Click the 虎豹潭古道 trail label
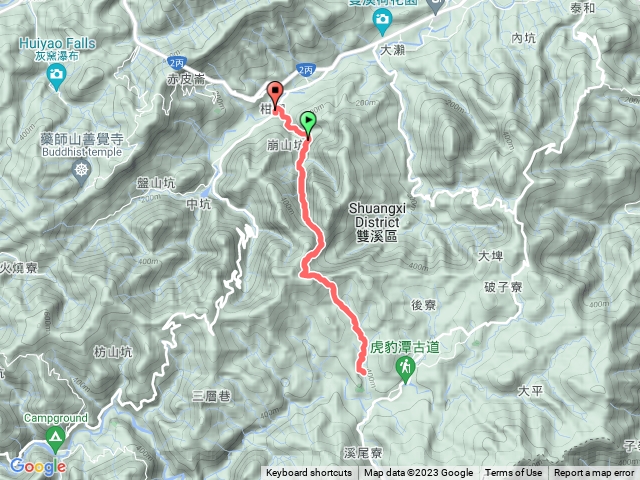 click(x=404, y=347)
